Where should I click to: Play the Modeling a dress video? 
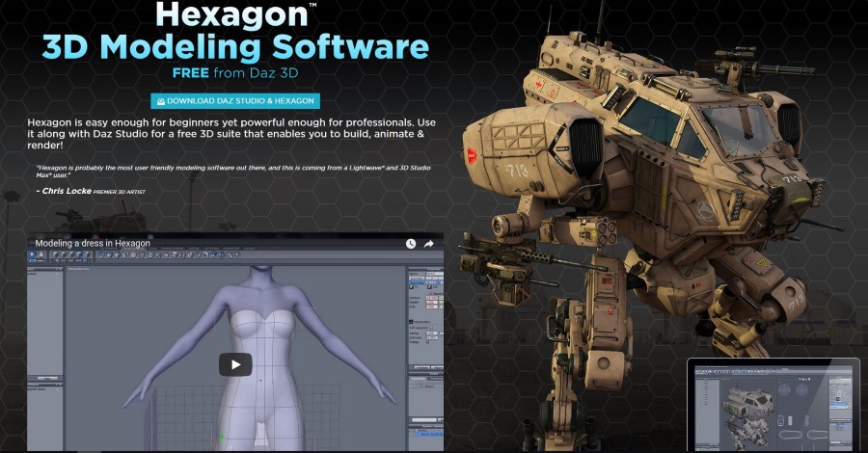coord(235,364)
